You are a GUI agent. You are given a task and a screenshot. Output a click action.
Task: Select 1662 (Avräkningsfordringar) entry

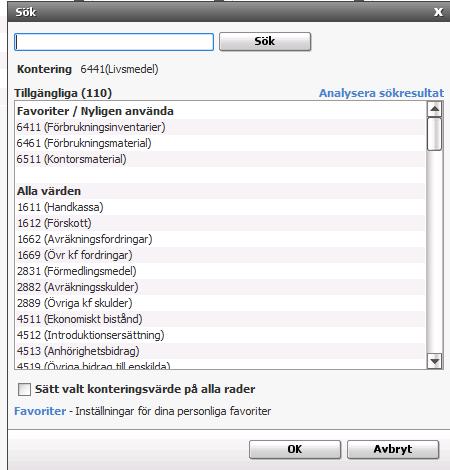[x=220, y=239]
